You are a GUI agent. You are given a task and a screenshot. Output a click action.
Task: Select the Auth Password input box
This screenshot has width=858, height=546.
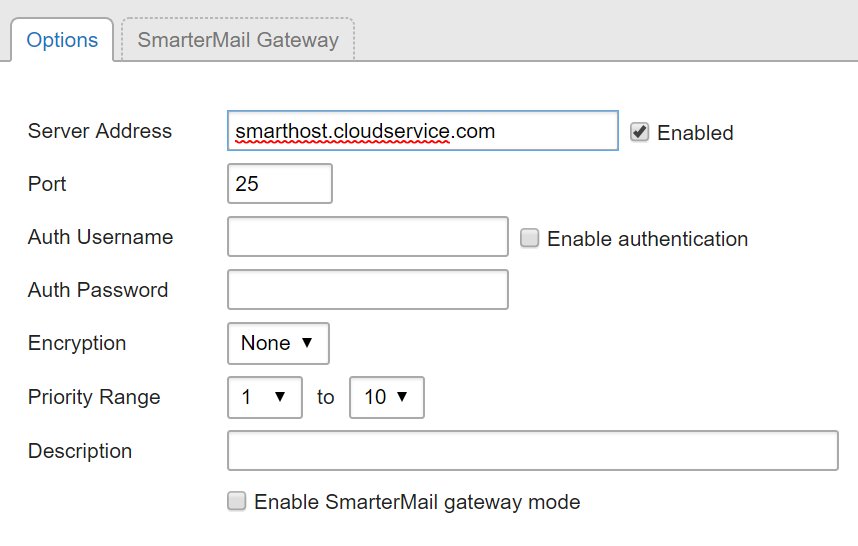tap(367, 290)
